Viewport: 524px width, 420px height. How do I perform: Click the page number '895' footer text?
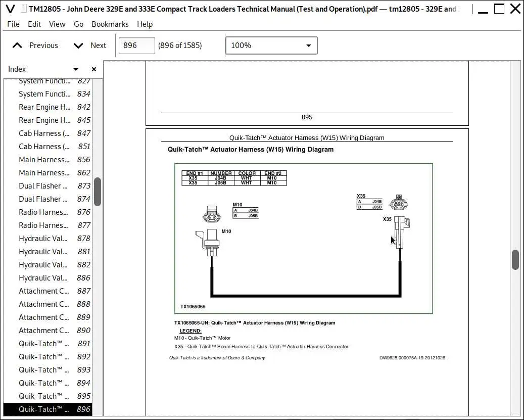coord(307,117)
